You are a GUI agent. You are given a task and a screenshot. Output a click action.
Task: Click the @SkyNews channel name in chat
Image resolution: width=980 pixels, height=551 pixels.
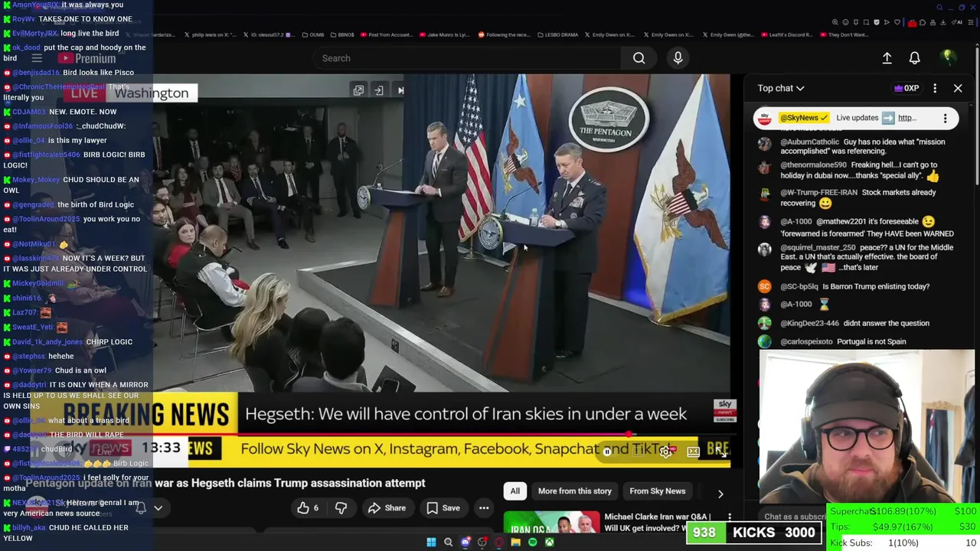[804, 118]
